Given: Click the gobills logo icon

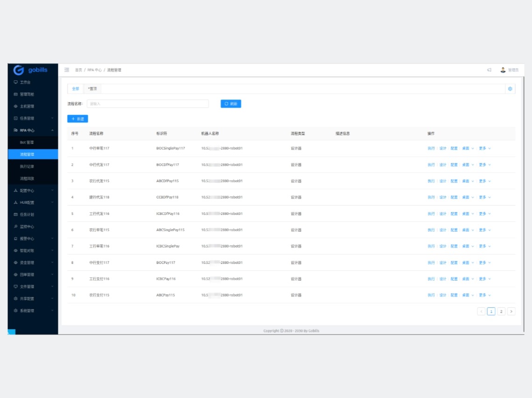Looking at the screenshot, I should coord(19,70).
